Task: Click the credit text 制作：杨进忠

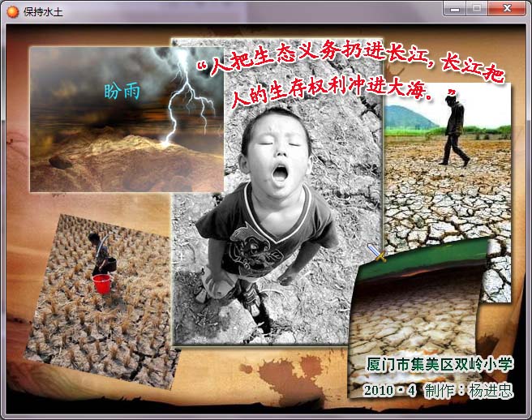Action: point(469,391)
